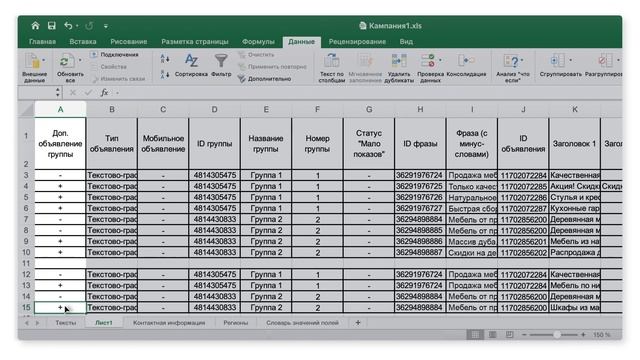The image size is (640, 360).
Task: Select column H header
Action: (420, 109)
